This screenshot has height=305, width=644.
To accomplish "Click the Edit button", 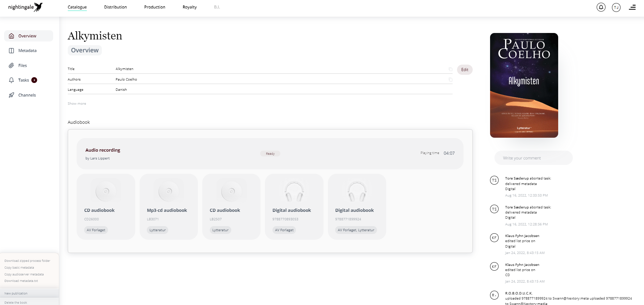I will click(x=465, y=70).
